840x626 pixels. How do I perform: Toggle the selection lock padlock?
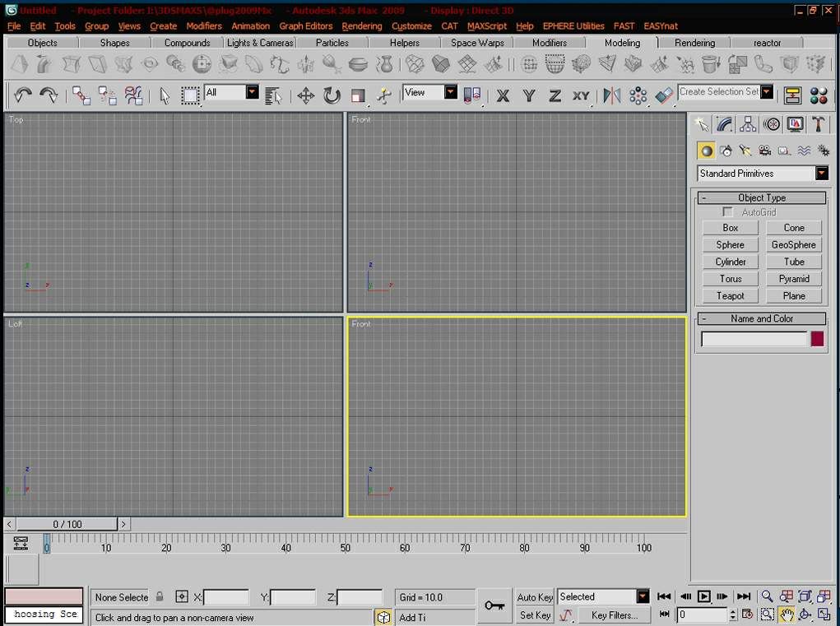(160, 596)
